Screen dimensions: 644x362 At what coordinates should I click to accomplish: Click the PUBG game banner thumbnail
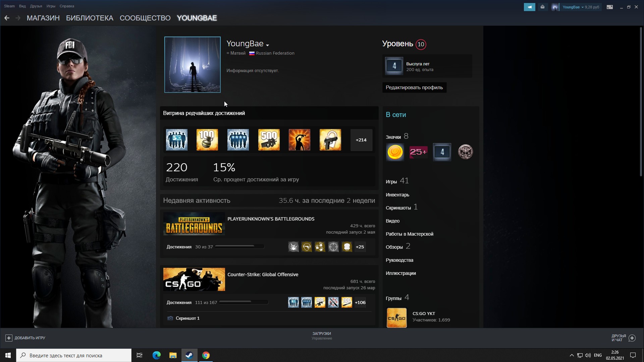(x=194, y=224)
